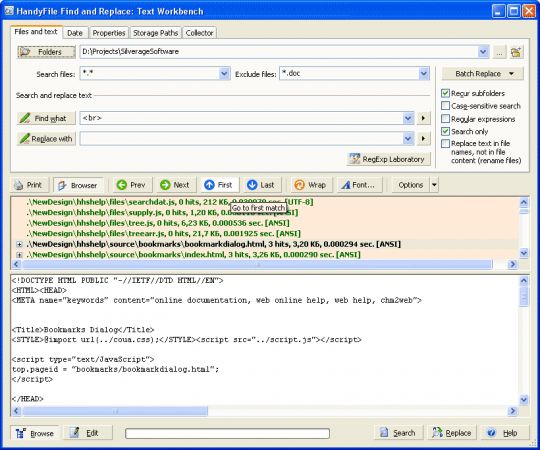Viewport: 540px width, 450px height.
Task: Open the Batch Replace dropdown
Action: pyautogui.click(x=483, y=74)
